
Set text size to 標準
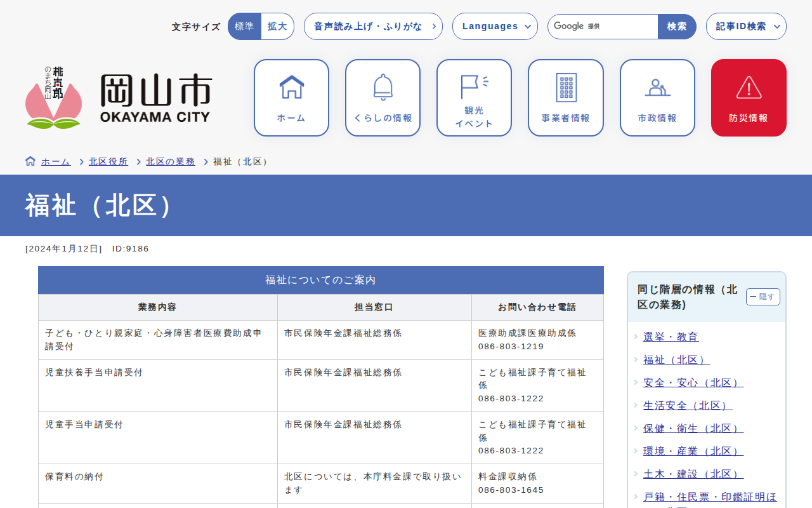click(x=244, y=27)
